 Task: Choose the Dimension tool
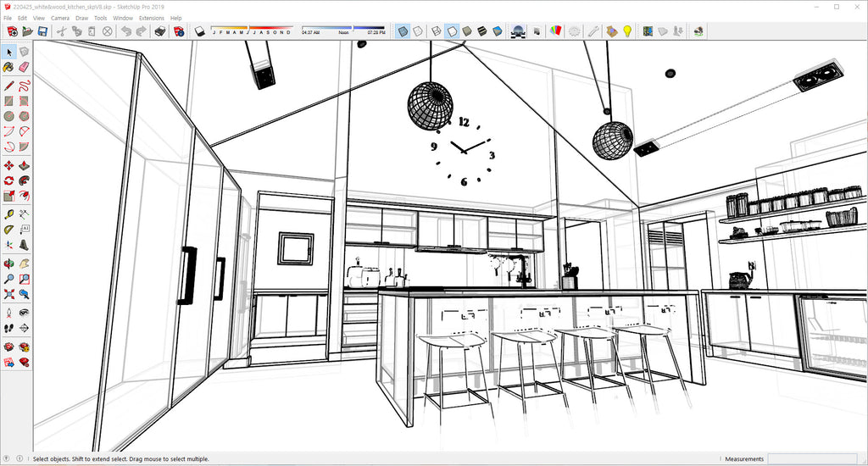(24, 214)
